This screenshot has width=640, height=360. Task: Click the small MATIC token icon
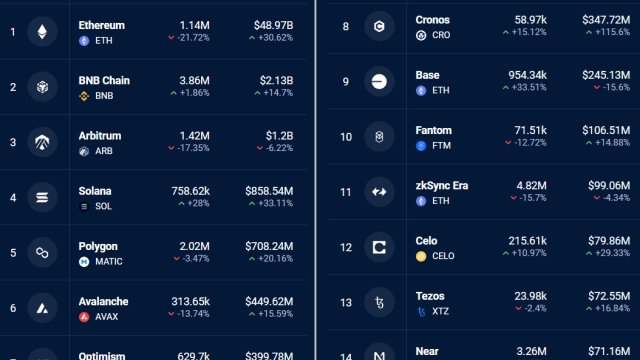point(84,262)
